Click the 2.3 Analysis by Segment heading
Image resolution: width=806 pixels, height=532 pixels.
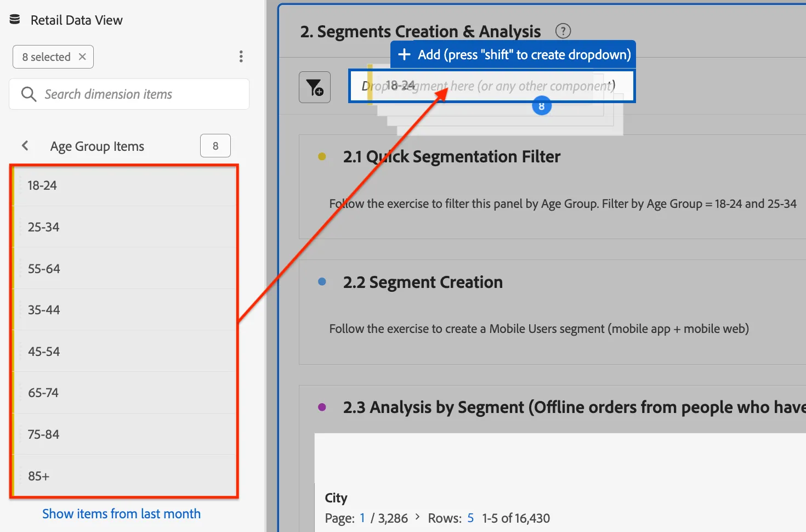coord(575,408)
